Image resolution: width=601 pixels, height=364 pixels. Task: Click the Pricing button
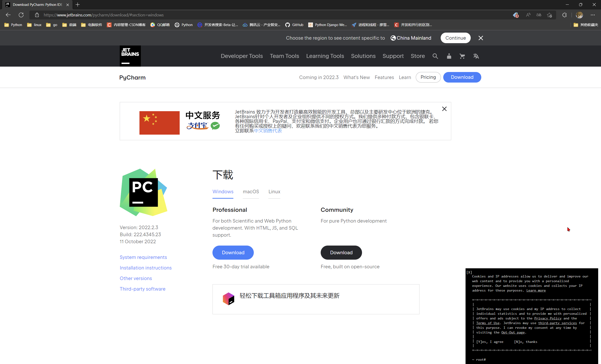click(x=428, y=77)
